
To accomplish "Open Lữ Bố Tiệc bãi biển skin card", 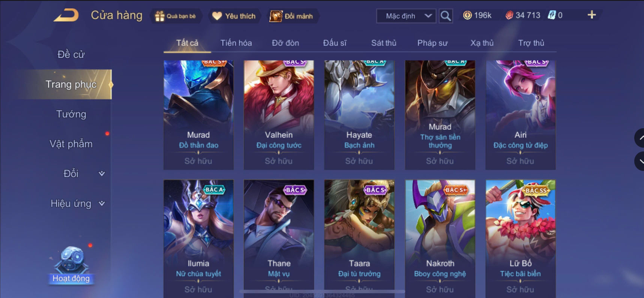I will (x=521, y=239).
